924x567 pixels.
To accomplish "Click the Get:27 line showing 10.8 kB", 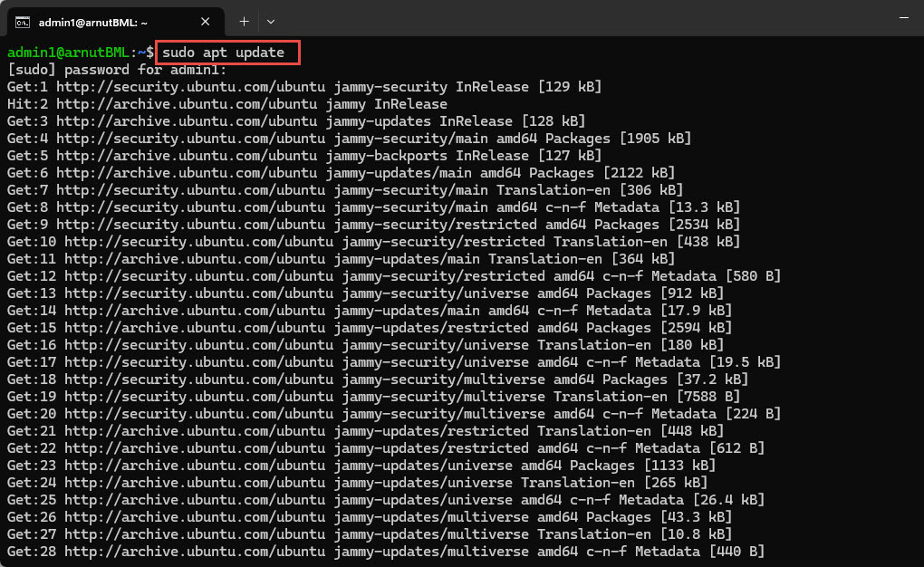I will tap(370, 534).
